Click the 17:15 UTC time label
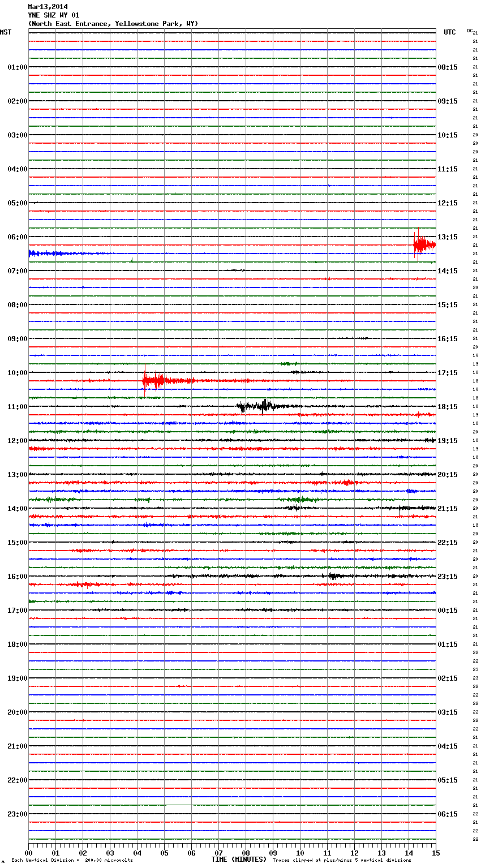The height and width of the screenshot is (868, 481). tap(448, 373)
